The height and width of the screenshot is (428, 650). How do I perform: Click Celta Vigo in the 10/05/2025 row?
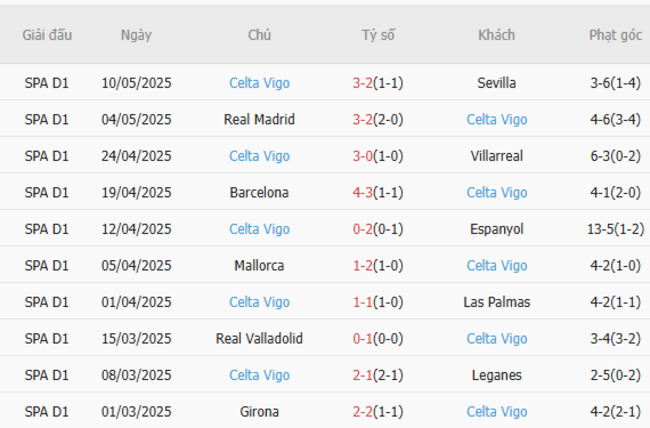pos(259,83)
